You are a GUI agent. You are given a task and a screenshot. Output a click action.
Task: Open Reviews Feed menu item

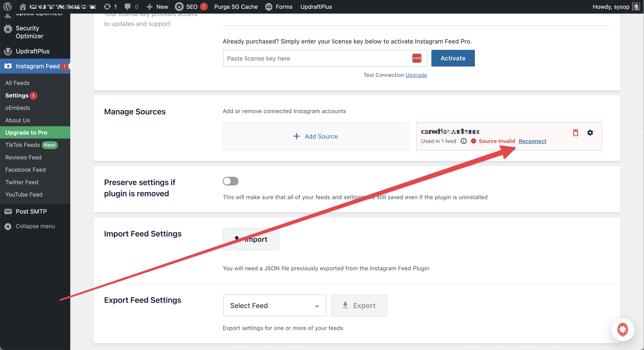24,157
